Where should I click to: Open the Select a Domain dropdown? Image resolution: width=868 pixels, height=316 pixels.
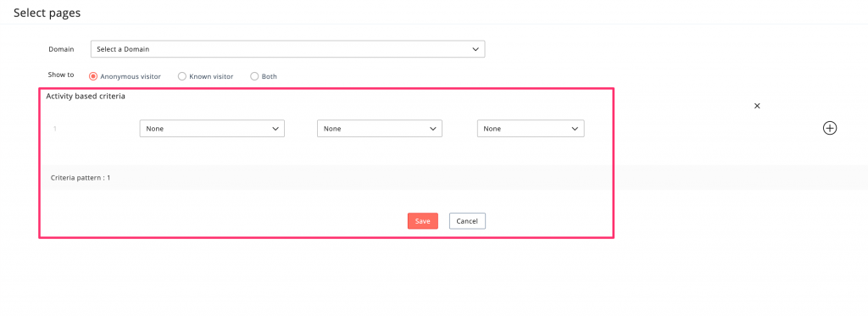pyautogui.click(x=288, y=48)
